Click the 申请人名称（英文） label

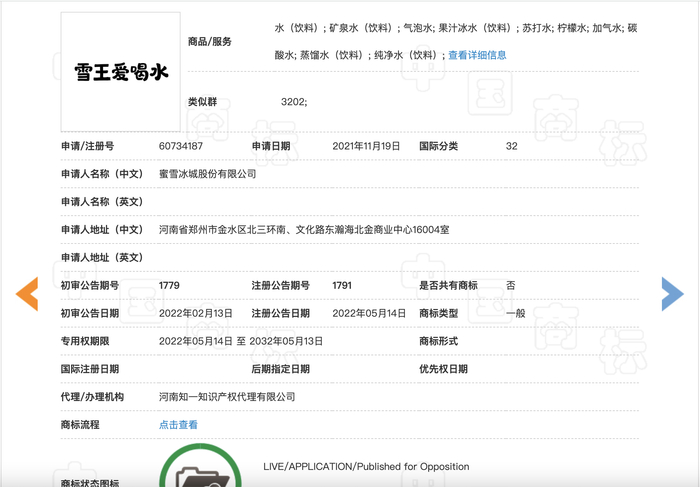pos(102,202)
